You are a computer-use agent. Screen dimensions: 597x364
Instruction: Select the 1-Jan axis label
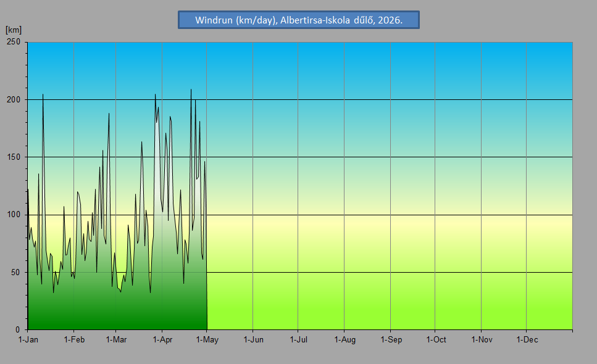(x=28, y=340)
